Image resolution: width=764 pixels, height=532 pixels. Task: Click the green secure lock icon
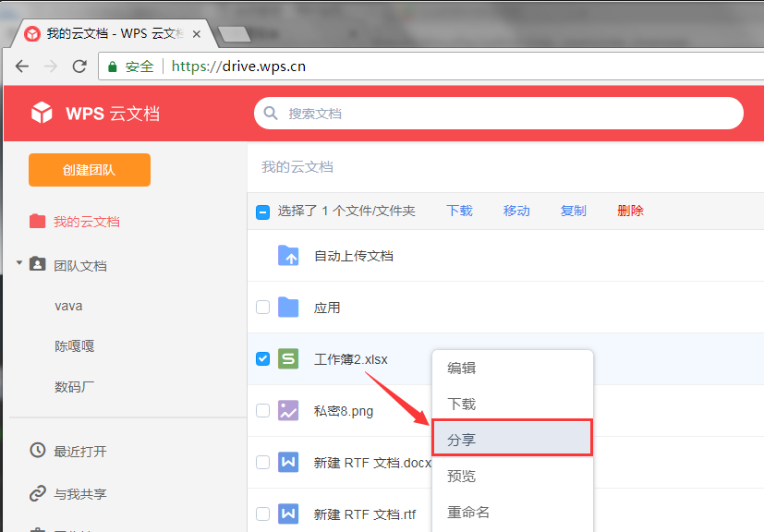[112, 66]
